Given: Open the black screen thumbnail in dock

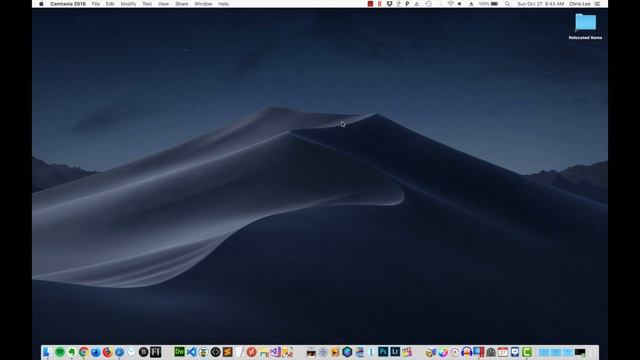Looking at the screenshot, I should click(580, 352).
